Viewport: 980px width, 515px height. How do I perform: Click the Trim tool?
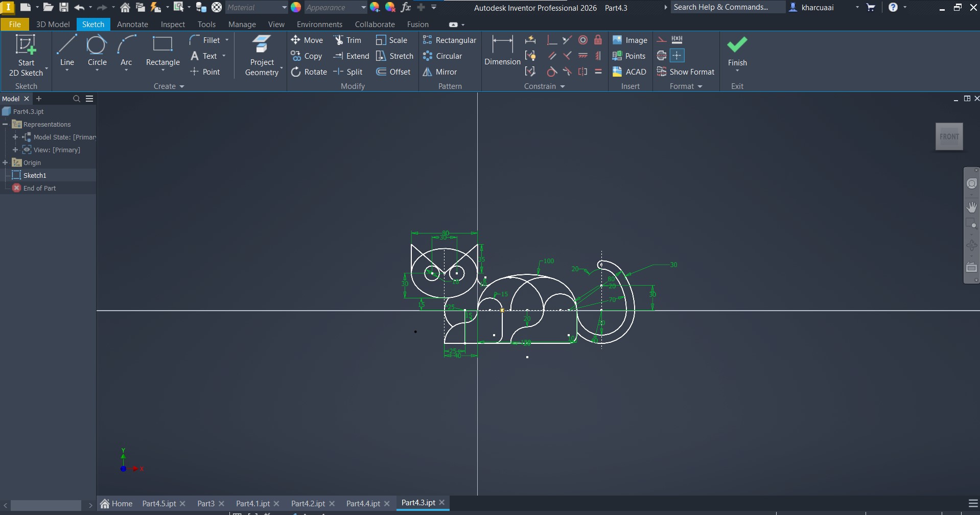click(347, 40)
